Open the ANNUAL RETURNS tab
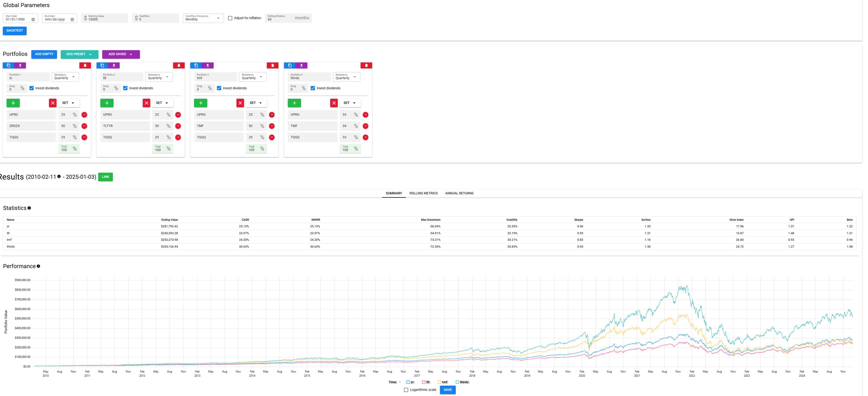Viewport: 868px width, 396px height. tap(459, 193)
